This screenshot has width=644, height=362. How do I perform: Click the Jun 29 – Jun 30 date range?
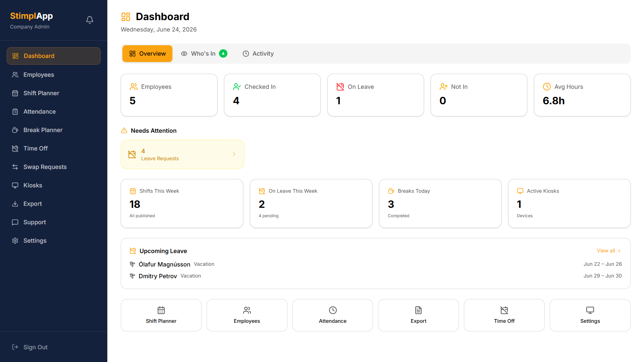coord(602,276)
